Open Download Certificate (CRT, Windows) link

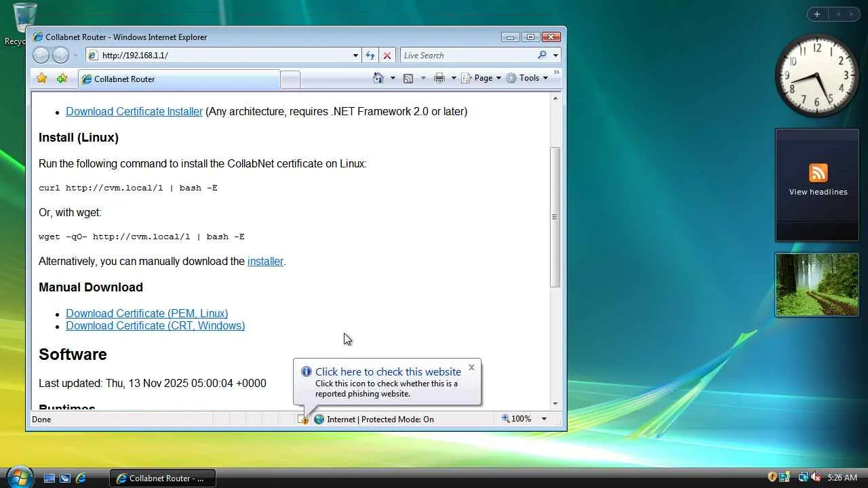coord(155,325)
